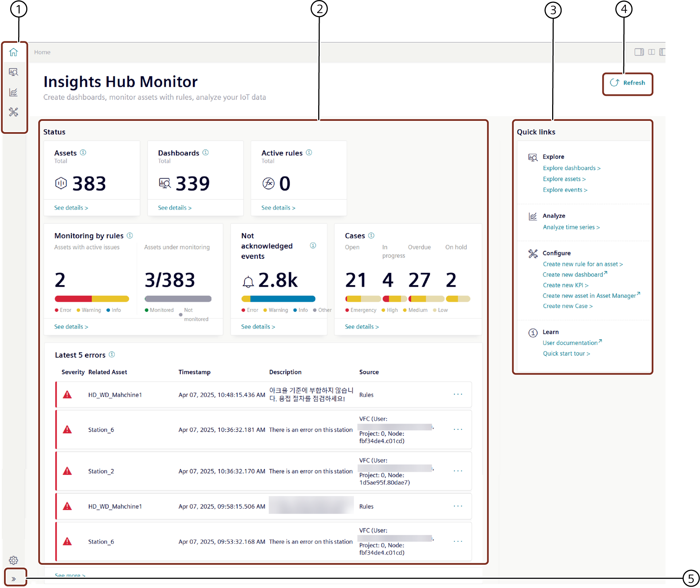Click the Source column header
700x588 pixels.
(369, 372)
